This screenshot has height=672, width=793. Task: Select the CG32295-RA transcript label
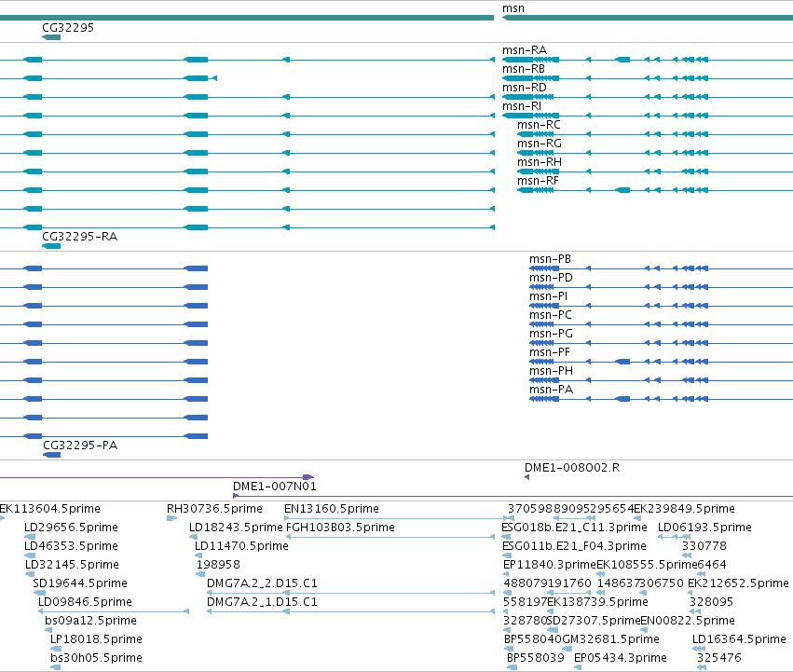coord(80,237)
